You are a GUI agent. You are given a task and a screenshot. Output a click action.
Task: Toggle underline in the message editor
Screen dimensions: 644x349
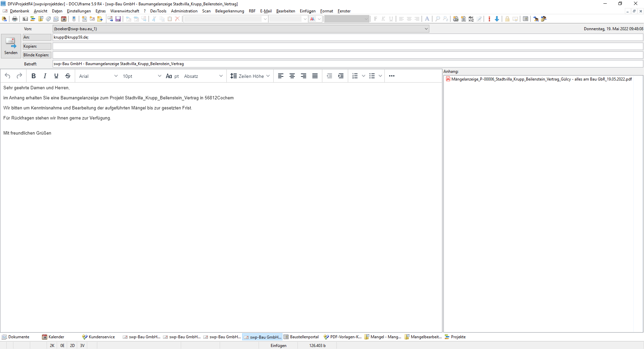(x=56, y=76)
